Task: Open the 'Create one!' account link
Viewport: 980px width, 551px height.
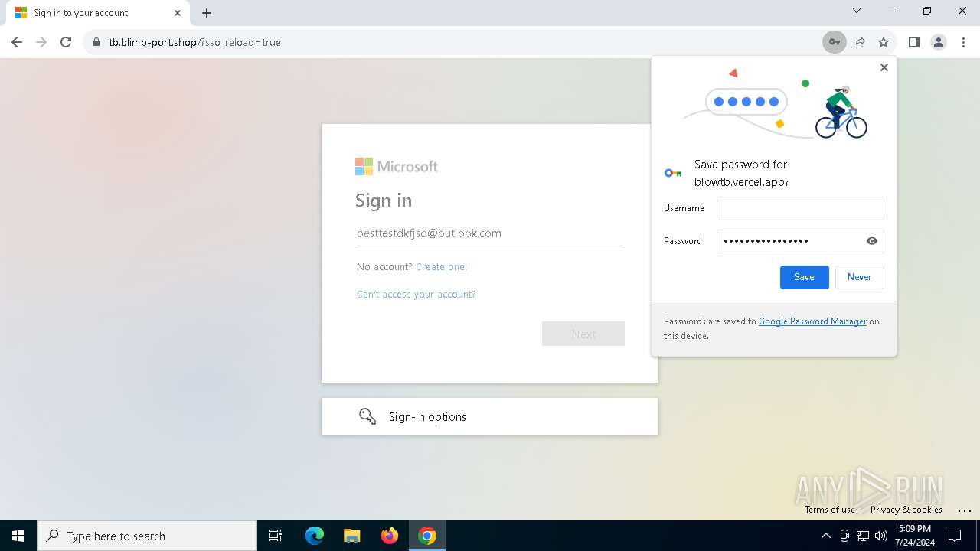Action: [x=441, y=267]
